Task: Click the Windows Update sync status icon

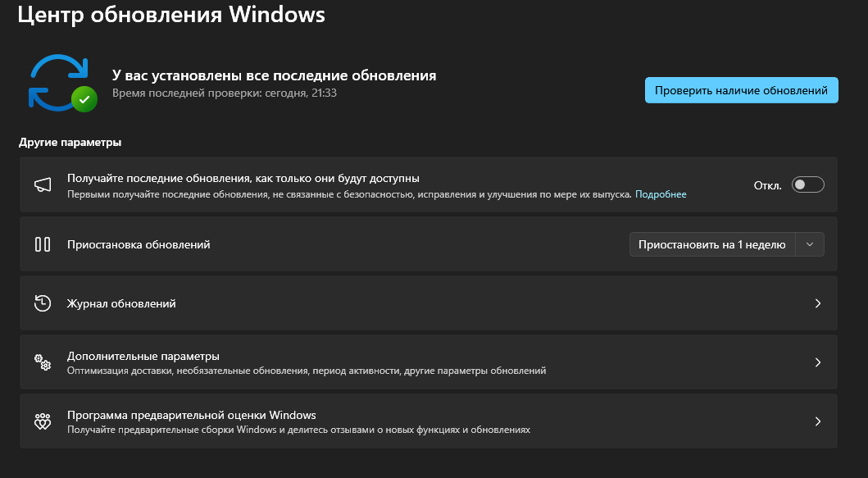Action: coord(62,83)
